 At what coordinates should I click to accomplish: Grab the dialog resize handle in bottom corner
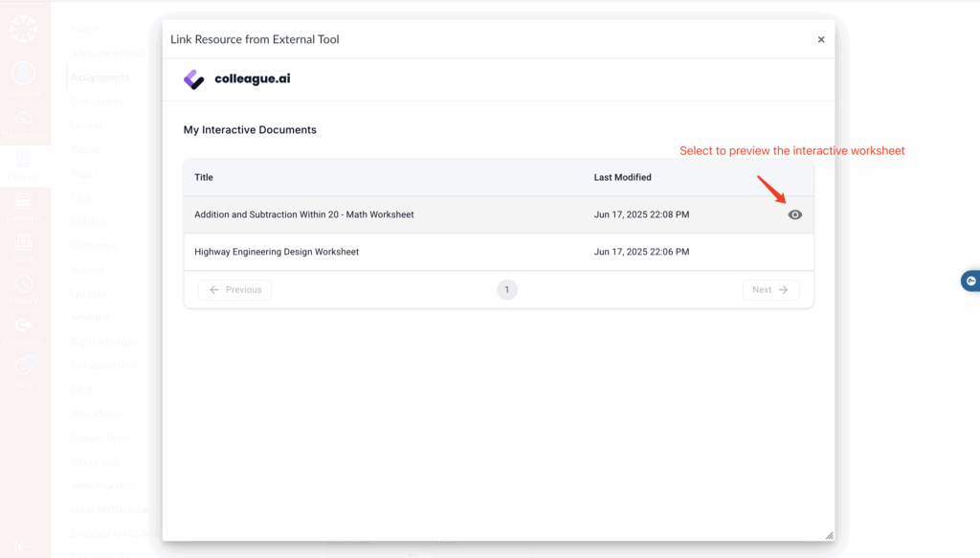828,535
